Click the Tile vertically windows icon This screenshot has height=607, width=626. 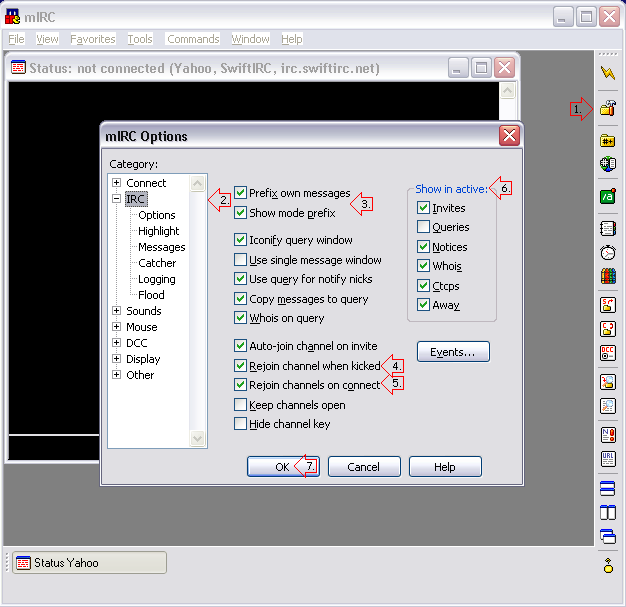pyautogui.click(x=608, y=512)
